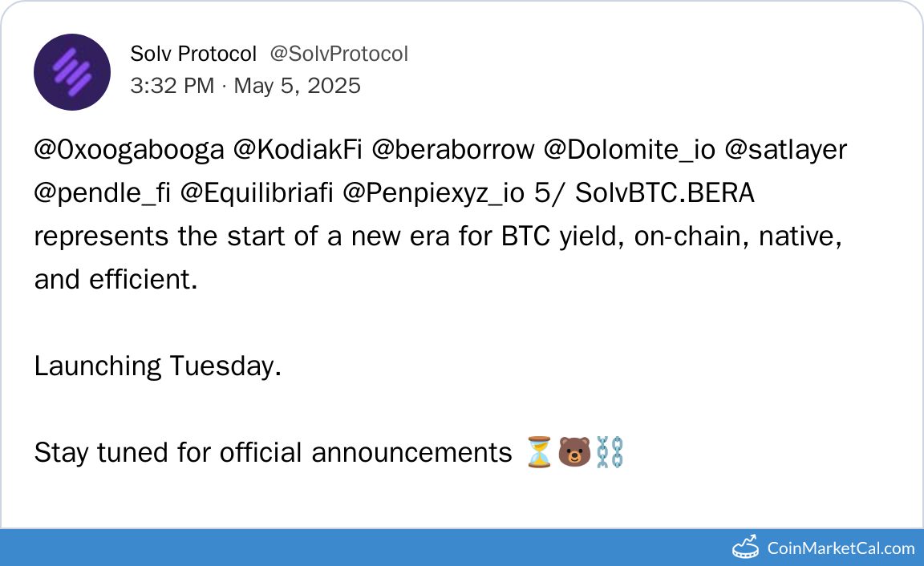This screenshot has height=566, width=924.
Task: Open the @KodiakFi mention
Action: pyautogui.click(x=297, y=150)
